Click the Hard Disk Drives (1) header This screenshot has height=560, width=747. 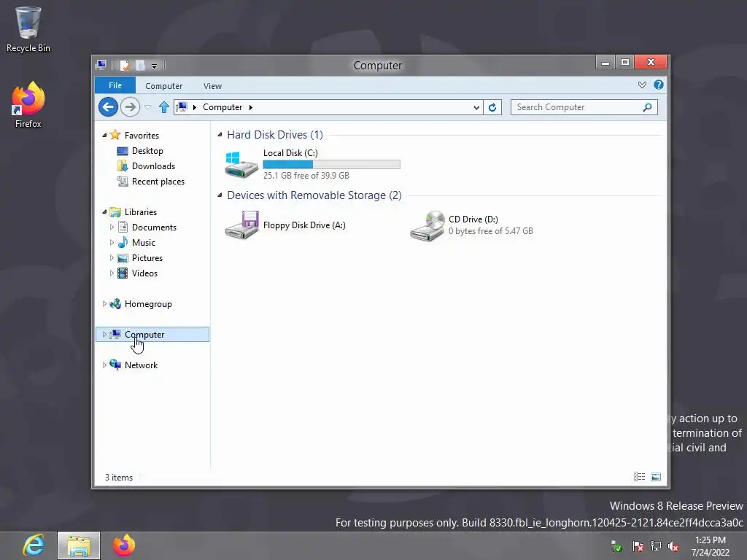click(x=275, y=135)
